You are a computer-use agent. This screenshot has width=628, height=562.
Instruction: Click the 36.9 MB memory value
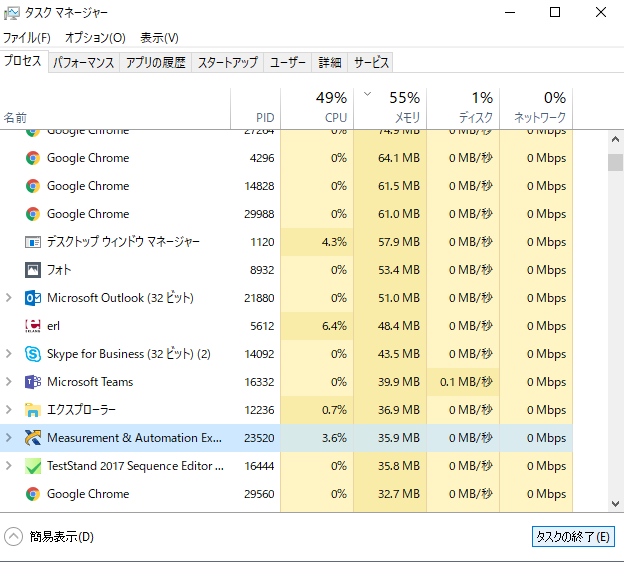399,410
